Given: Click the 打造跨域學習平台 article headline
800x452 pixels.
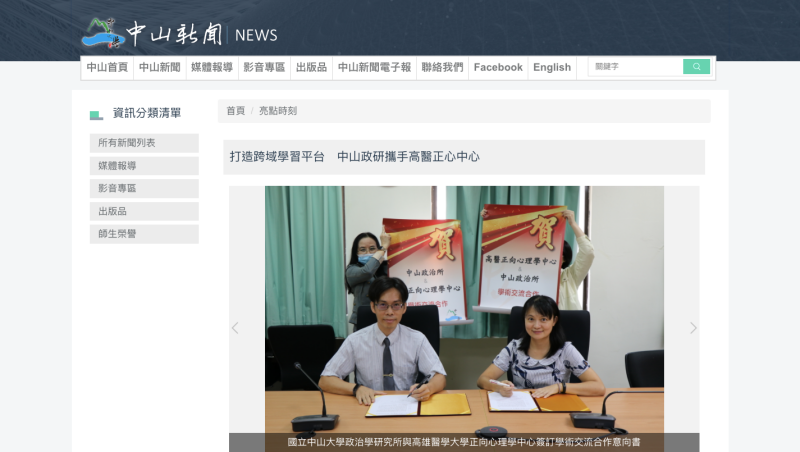Looking at the screenshot, I should click(x=354, y=157).
